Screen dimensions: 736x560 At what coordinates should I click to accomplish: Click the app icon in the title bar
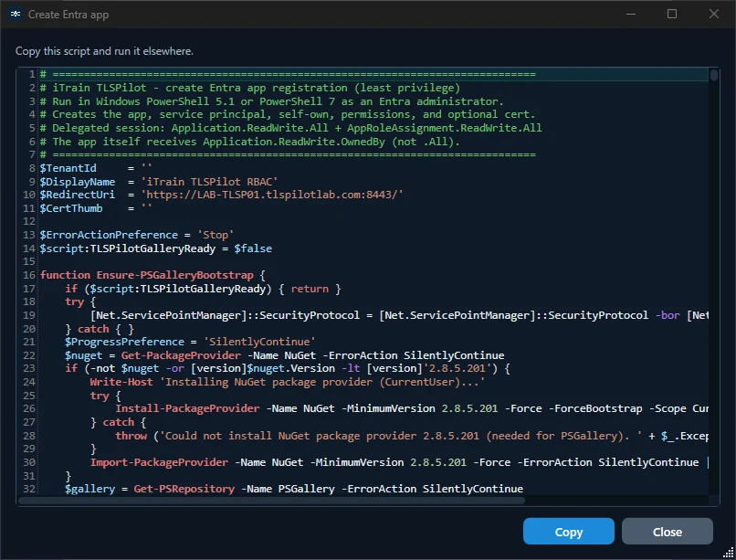coord(16,14)
